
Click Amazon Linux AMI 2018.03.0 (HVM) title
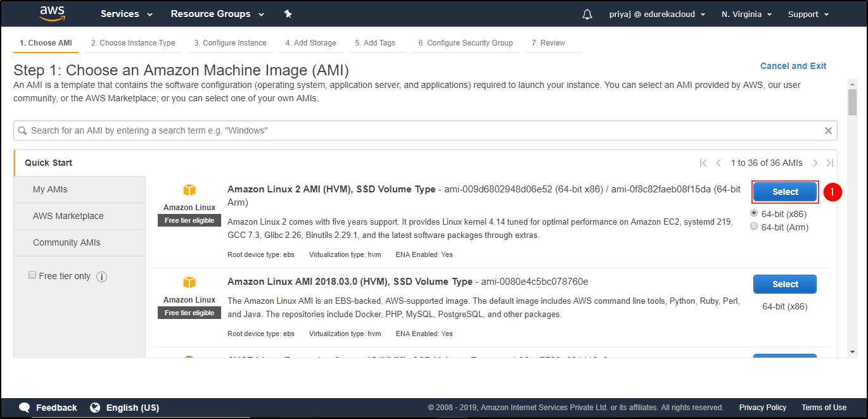coord(350,282)
